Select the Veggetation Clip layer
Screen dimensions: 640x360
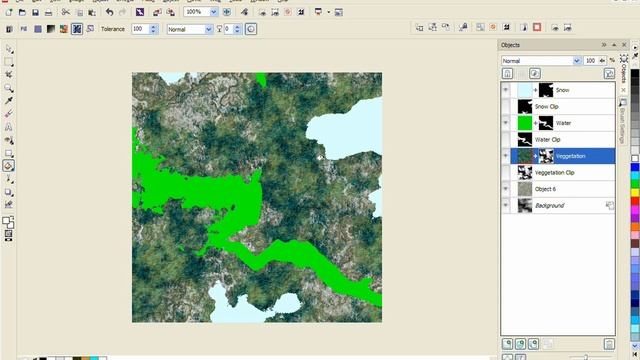coord(558,173)
